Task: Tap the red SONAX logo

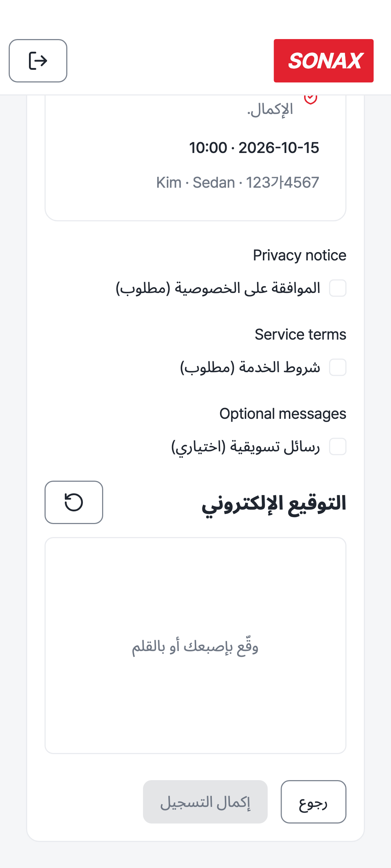Action: (324, 61)
